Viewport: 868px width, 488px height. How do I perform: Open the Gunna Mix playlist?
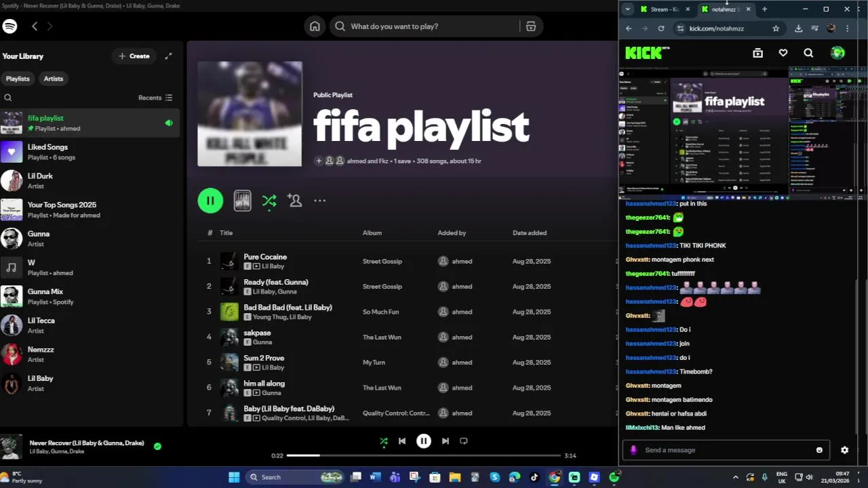tap(90, 296)
